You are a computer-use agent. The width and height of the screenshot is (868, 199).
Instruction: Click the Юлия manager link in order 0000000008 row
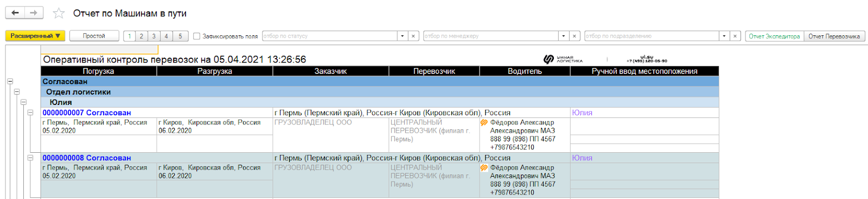582,158
